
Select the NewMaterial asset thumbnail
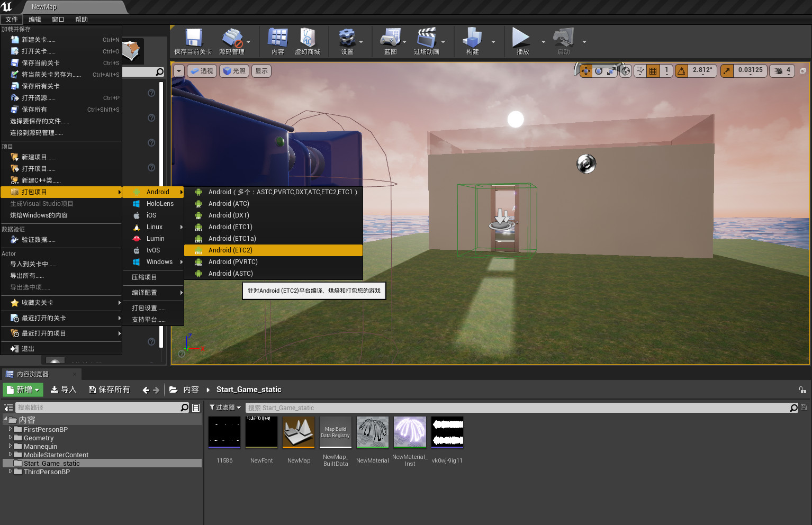coord(373,432)
